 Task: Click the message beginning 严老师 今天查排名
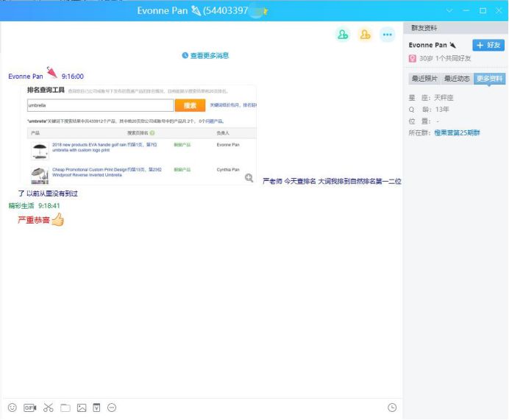point(332,181)
